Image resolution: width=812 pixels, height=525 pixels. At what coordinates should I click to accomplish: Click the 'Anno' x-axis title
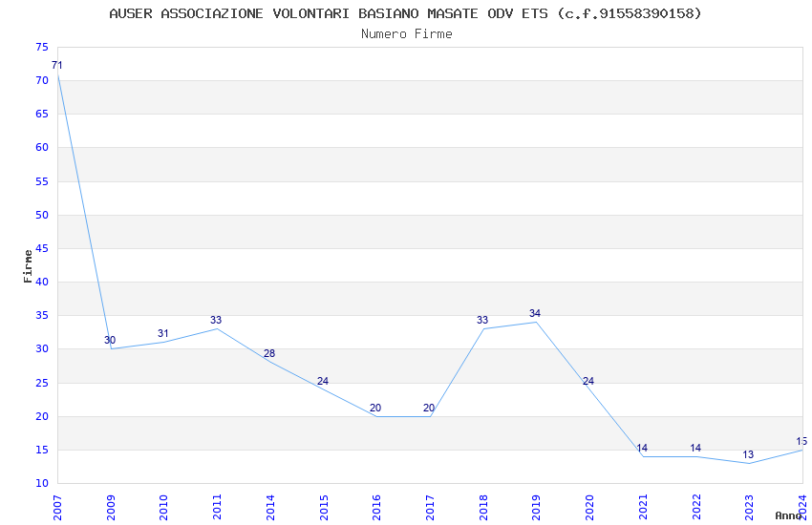788,515
